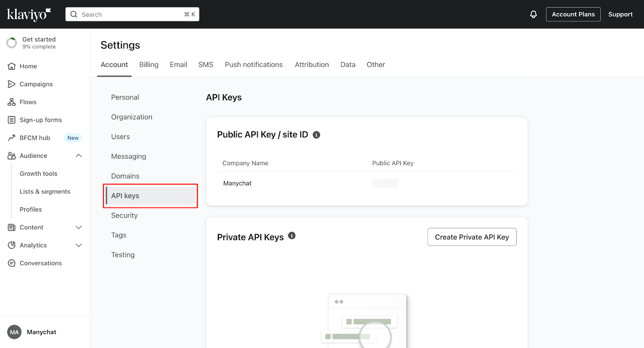Click info icon beside Public API Key heading

tap(316, 135)
